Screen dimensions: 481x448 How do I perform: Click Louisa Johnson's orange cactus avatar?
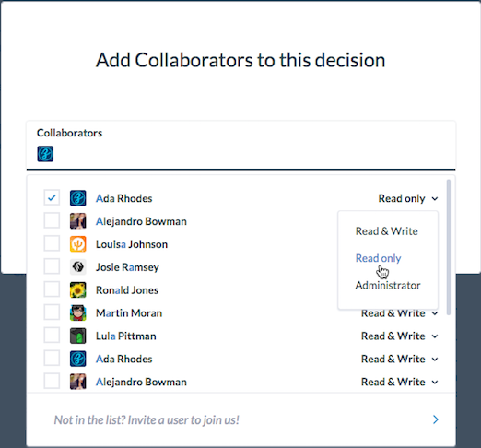[77, 244]
